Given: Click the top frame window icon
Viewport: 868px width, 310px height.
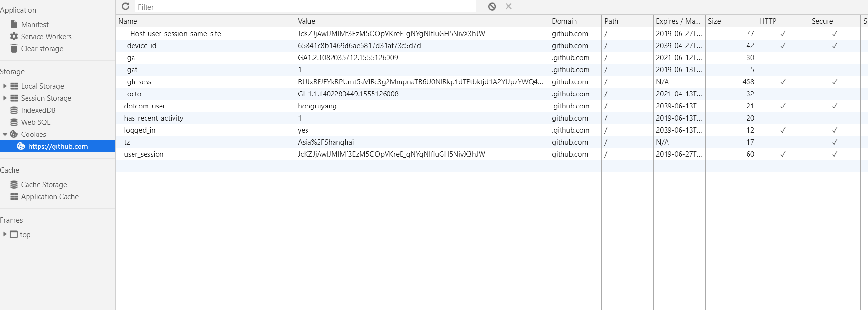Looking at the screenshot, I should (14, 234).
